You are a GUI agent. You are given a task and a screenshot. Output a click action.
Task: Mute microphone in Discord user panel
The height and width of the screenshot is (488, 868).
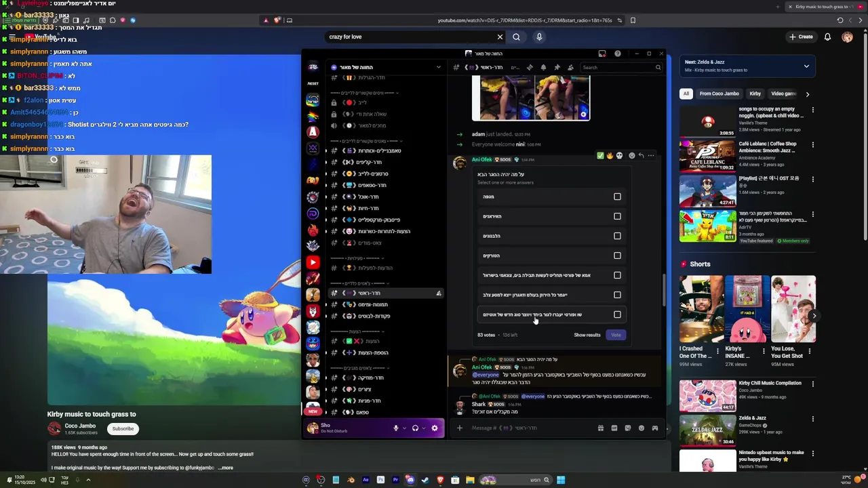[396, 428]
